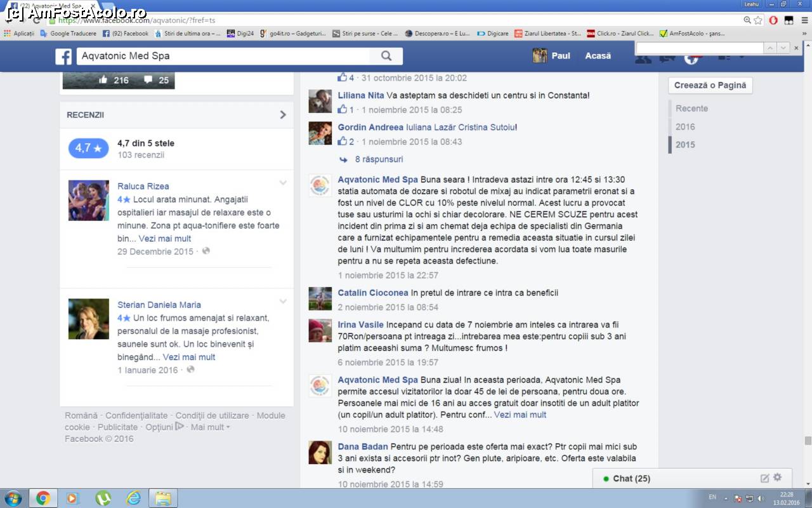Open 'Vezi mai mult' in Raluca Rizea review
Image resolution: width=812 pixels, height=508 pixels.
point(165,239)
